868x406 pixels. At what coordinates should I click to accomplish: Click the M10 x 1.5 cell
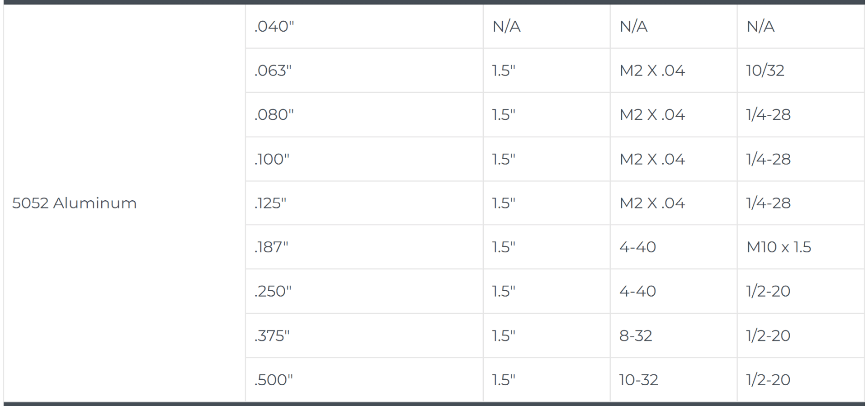(x=801, y=247)
